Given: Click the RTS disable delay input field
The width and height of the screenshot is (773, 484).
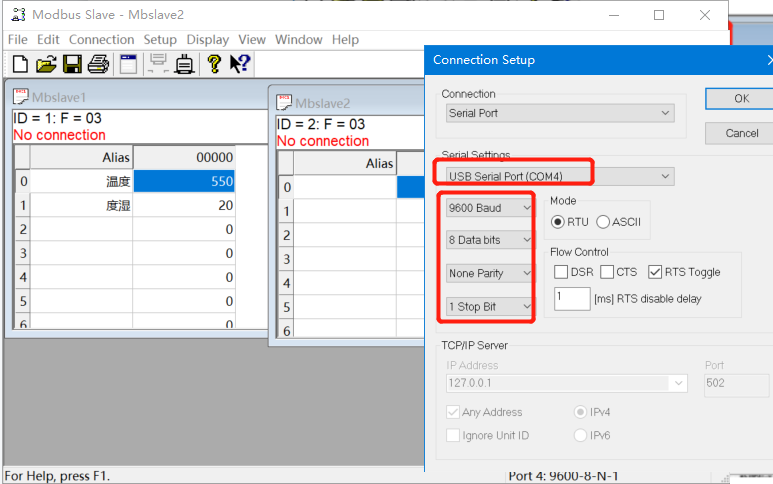Looking at the screenshot, I should coord(571,299).
